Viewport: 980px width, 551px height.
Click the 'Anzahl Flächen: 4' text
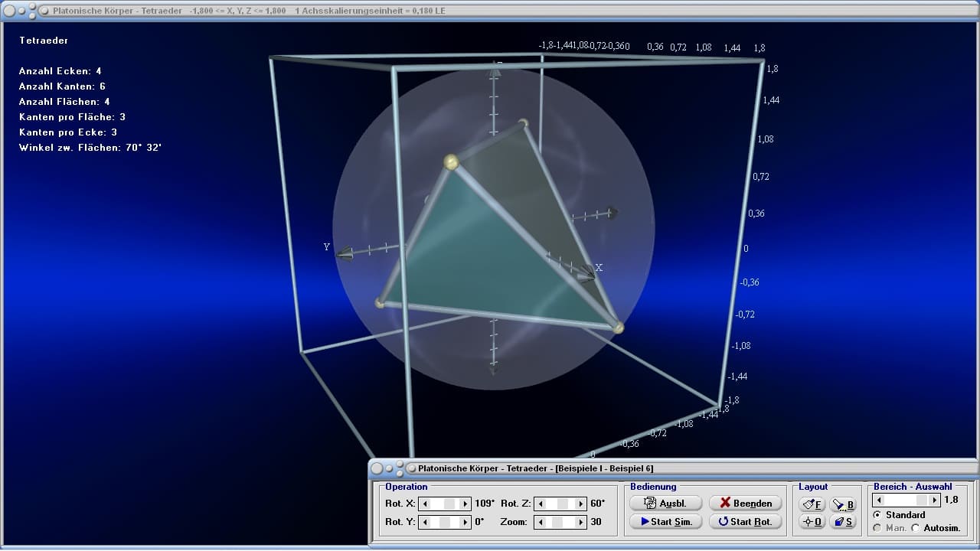65,102
